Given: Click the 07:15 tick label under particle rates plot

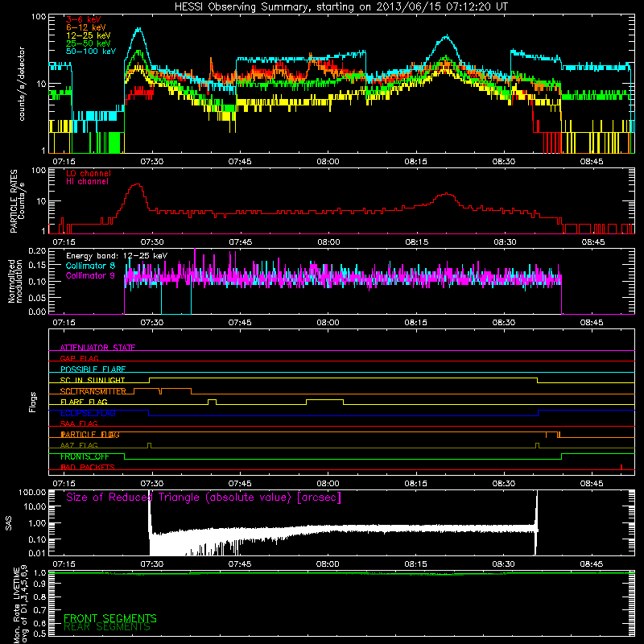Looking at the screenshot, I should coord(64,242).
